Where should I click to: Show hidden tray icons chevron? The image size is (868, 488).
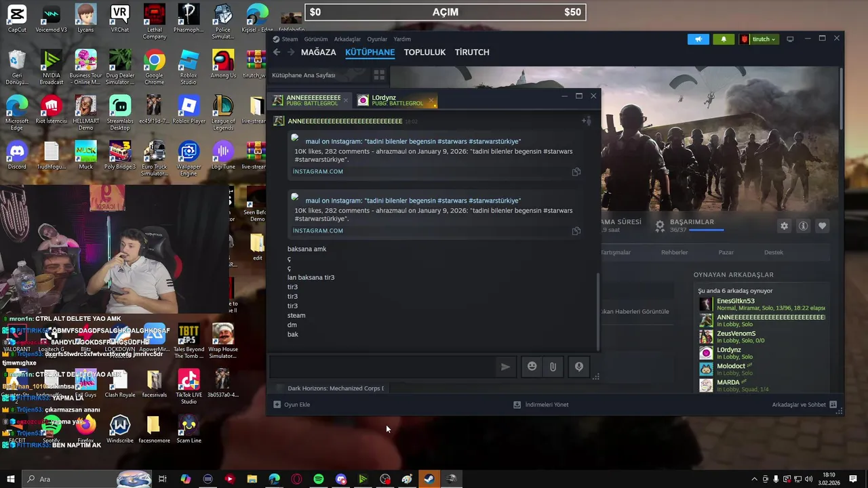tap(754, 479)
